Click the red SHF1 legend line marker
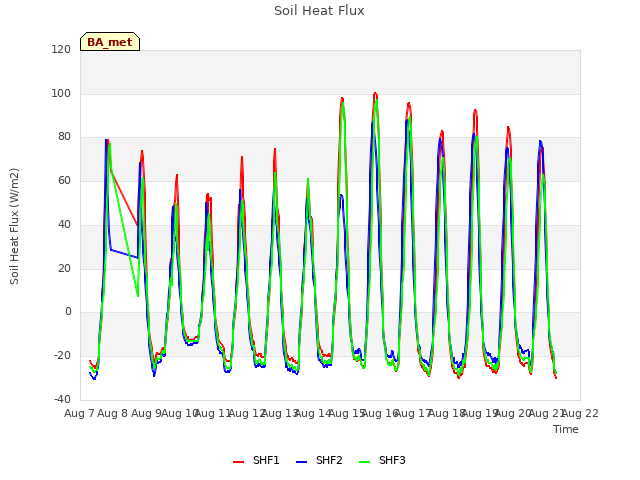640x480 pixels. click(238, 462)
